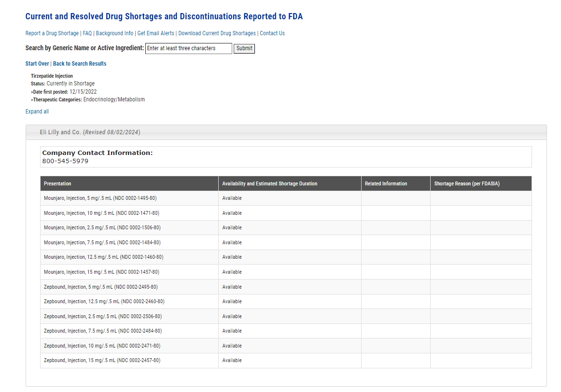Click the Availability and Estimated Shortage Duration header
Viewport: 561px width, 392px height.
(269, 183)
